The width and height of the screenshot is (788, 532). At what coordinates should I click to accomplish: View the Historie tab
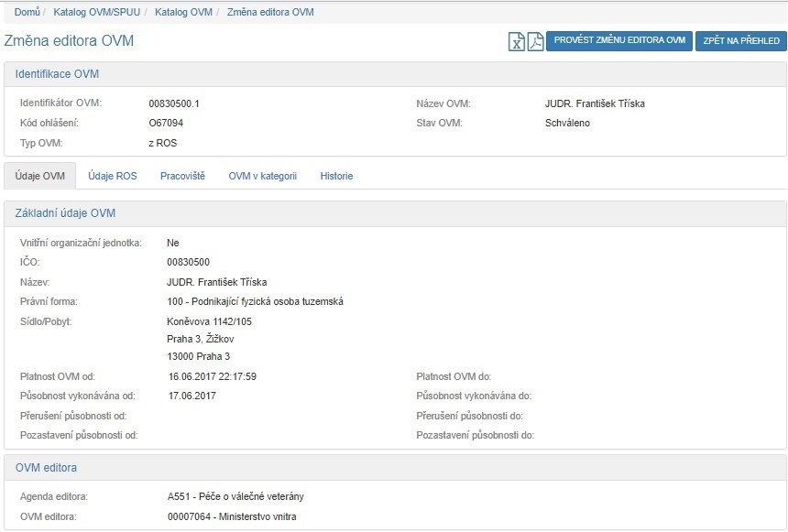point(336,176)
